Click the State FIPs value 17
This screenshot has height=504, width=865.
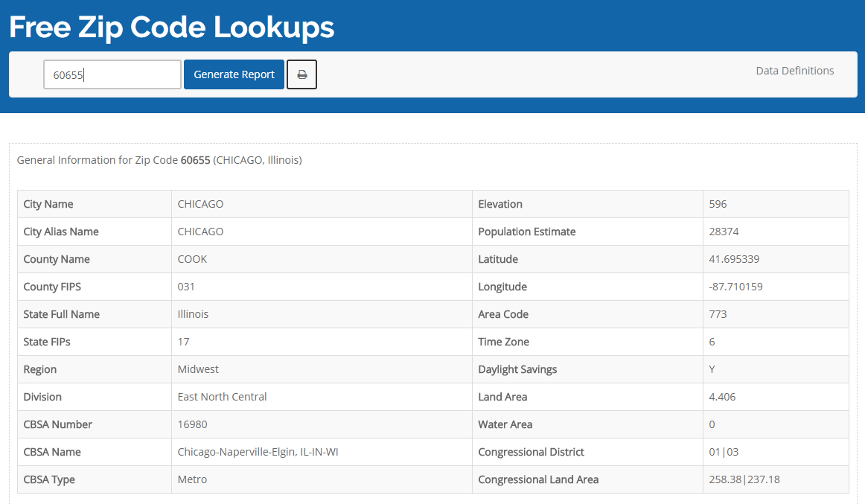point(184,342)
